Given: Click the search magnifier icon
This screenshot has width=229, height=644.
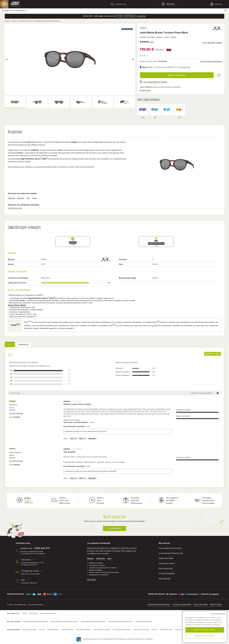Looking at the screenshot, I should (225, 11).
